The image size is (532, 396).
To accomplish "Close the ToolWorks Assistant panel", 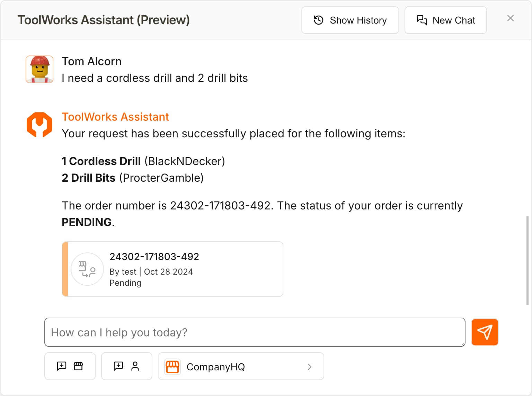I will coord(510,18).
